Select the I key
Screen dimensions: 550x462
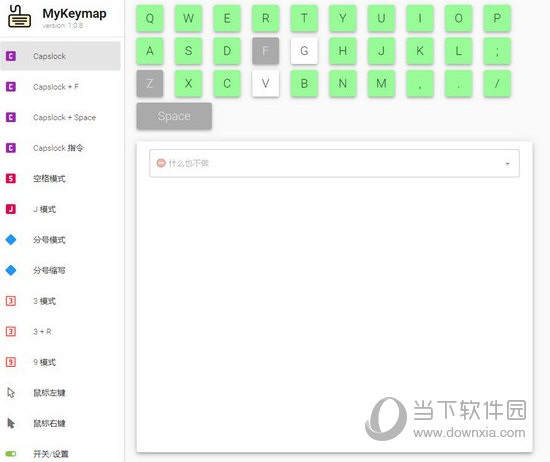pos(420,18)
